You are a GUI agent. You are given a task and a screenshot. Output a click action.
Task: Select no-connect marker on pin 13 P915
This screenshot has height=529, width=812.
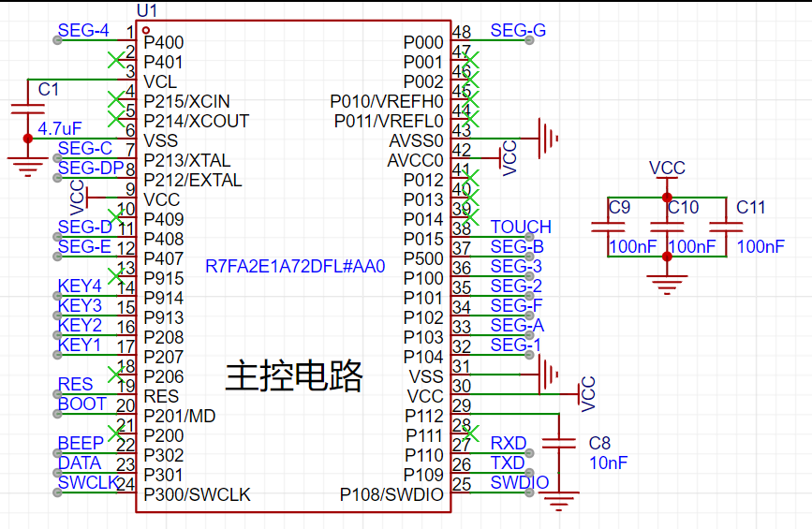click(116, 276)
